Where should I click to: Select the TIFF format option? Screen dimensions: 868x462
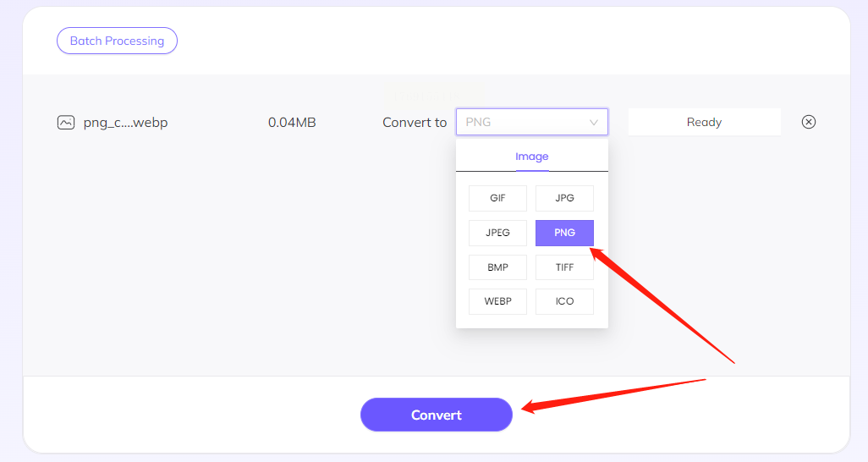tap(564, 267)
